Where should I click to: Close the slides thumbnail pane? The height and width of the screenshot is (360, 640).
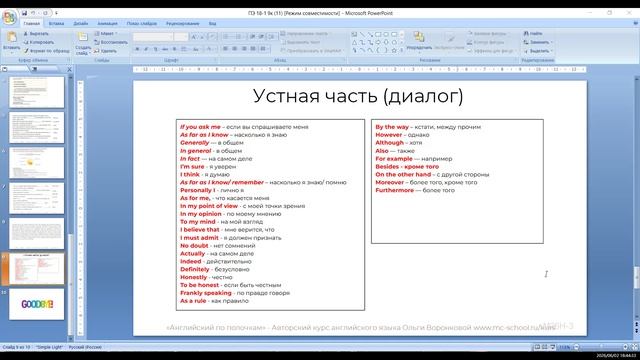click(x=69, y=69)
